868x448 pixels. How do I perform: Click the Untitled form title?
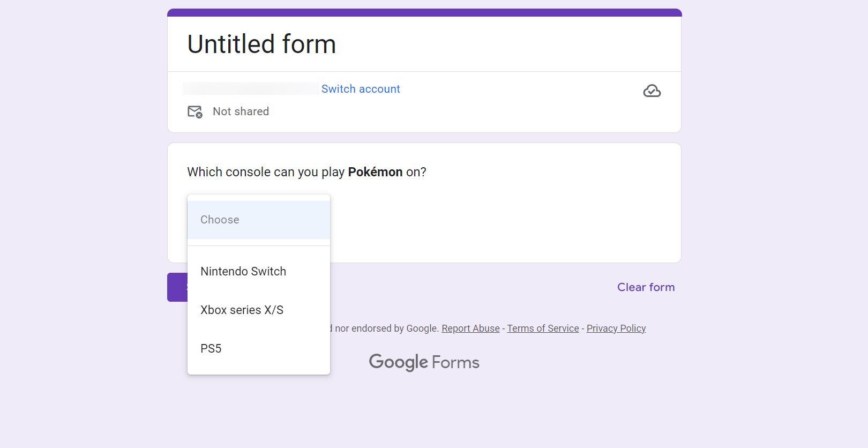point(261,44)
